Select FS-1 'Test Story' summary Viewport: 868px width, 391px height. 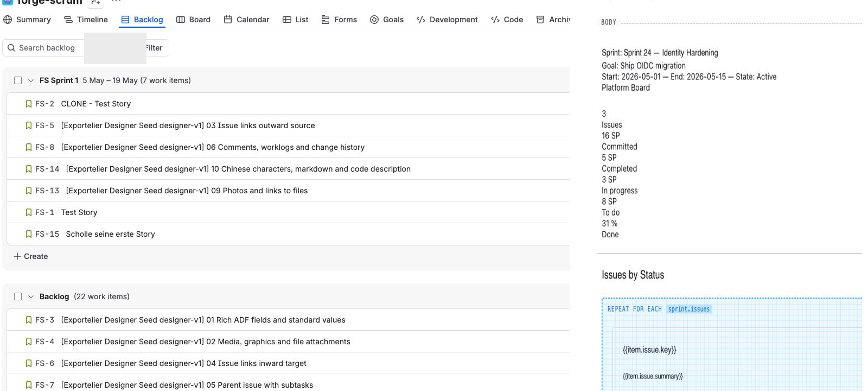(79, 212)
